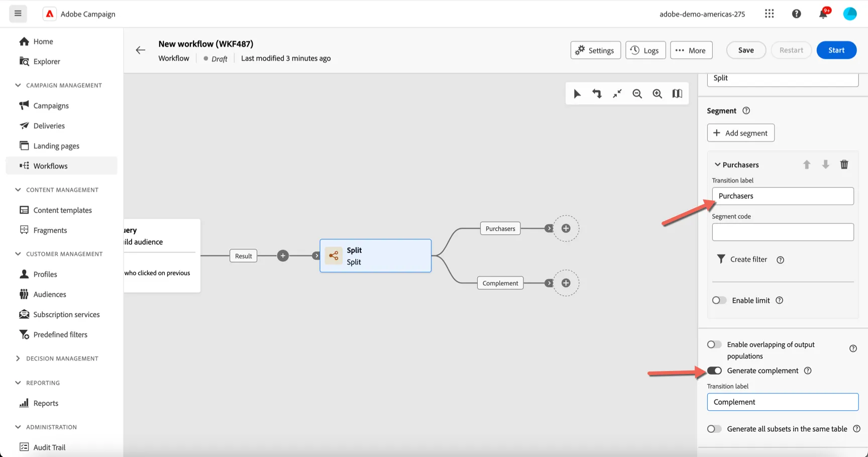Start the workflow

[x=836, y=50]
